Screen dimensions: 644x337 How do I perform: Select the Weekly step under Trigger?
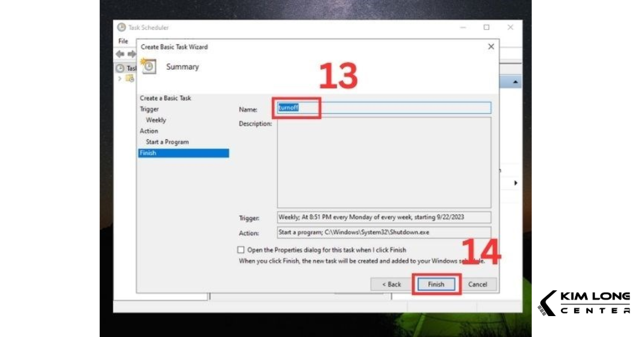pyautogui.click(x=156, y=120)
